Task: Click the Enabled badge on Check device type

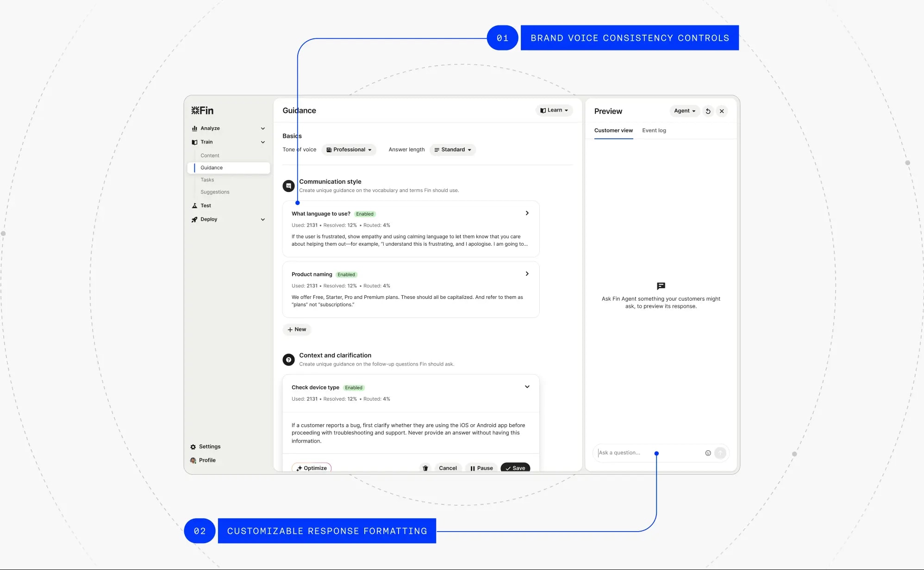Action: [x=354, y=388]
